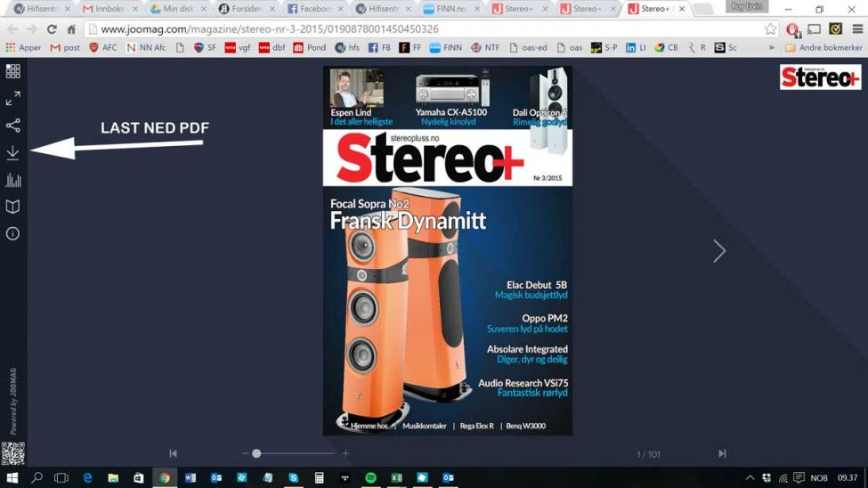Zoom out with the minus control
Viewport: 868px width, 488px height.
[x=245, y=453]
